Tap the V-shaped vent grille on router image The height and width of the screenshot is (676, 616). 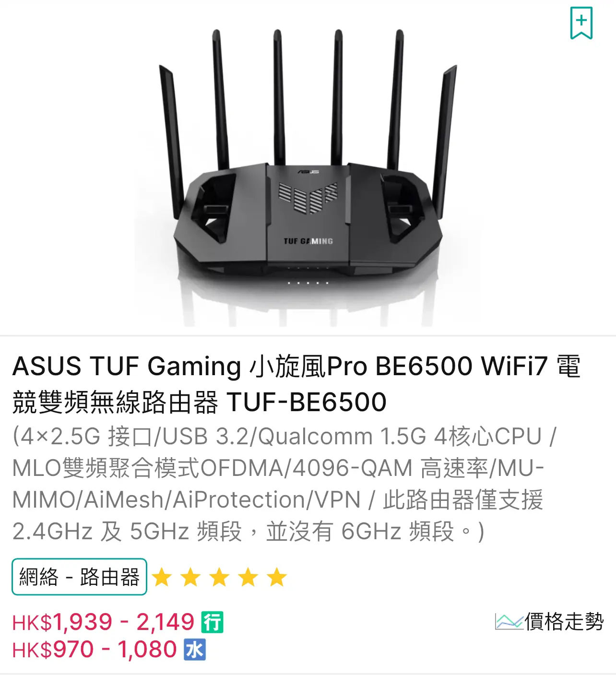click(308, 197)
